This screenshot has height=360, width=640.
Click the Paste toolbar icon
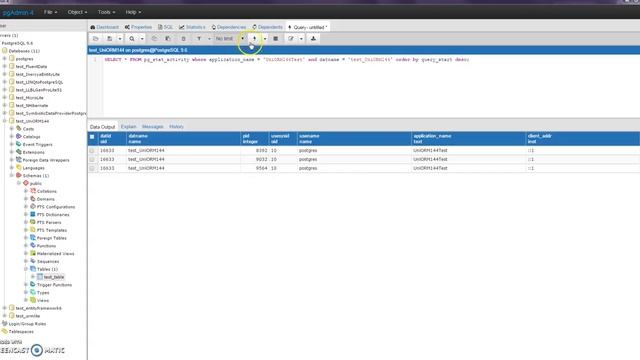click(168, 39)
